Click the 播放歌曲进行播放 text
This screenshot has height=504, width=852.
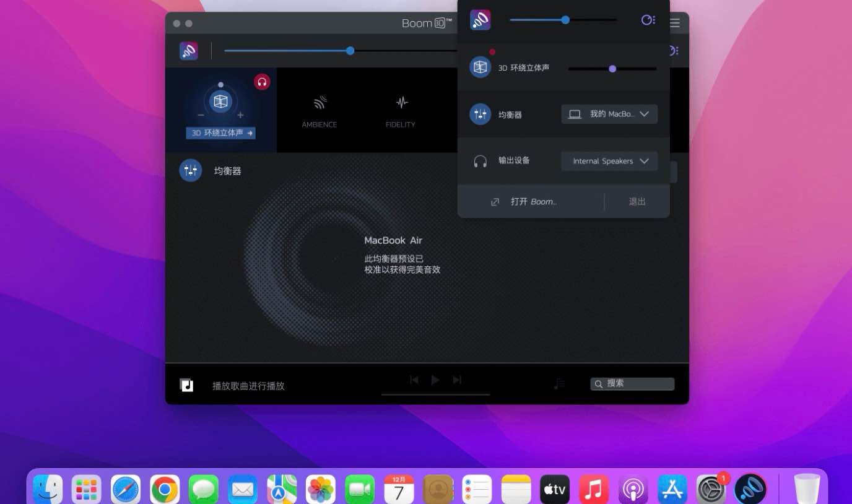click(248, 386)
